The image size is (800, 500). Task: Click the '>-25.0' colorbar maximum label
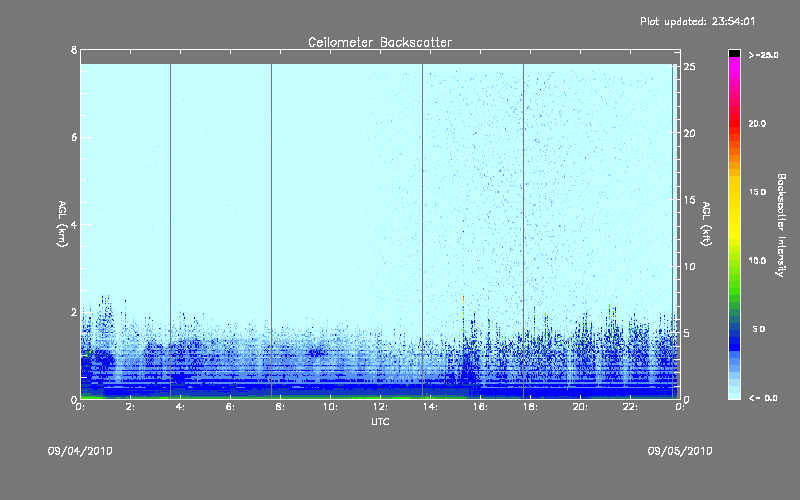pos(763,55)
